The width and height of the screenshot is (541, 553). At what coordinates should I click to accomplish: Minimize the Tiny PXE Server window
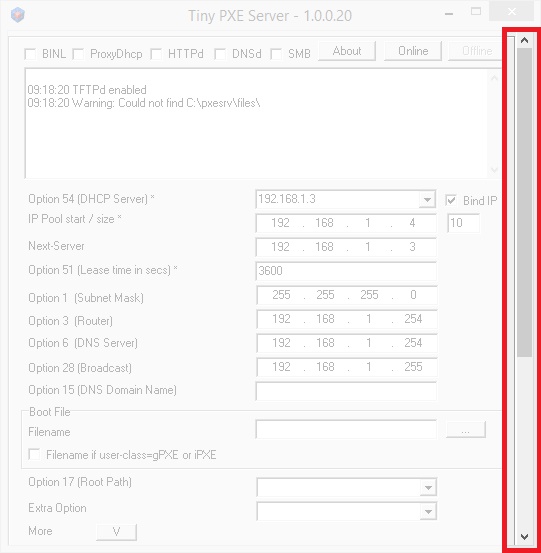tap(449, 14)
